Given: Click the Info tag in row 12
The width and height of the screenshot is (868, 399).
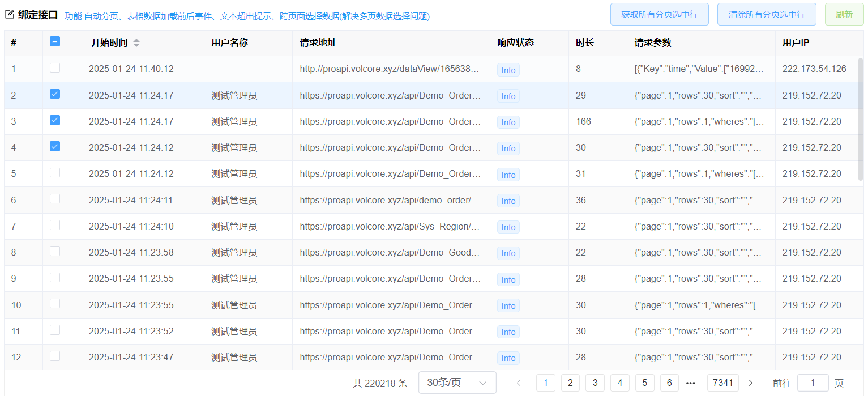Looking at the screenshot, I should (508, 358).
